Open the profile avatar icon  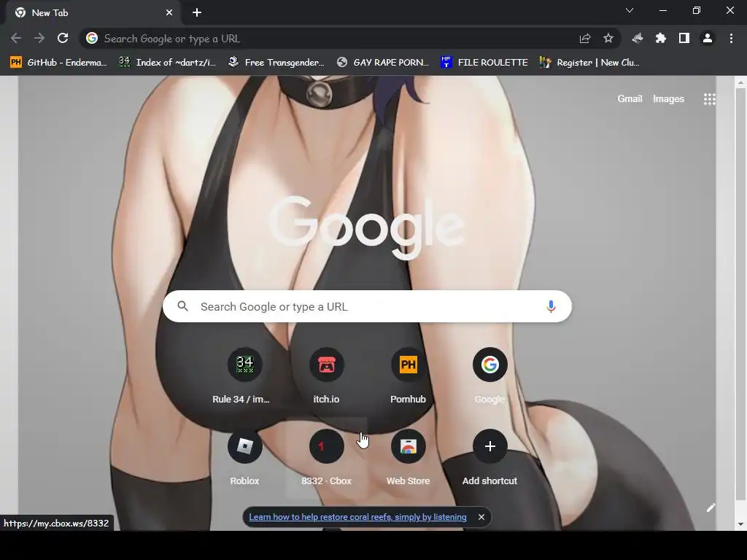pyautogui.click(x=708, y=38)
